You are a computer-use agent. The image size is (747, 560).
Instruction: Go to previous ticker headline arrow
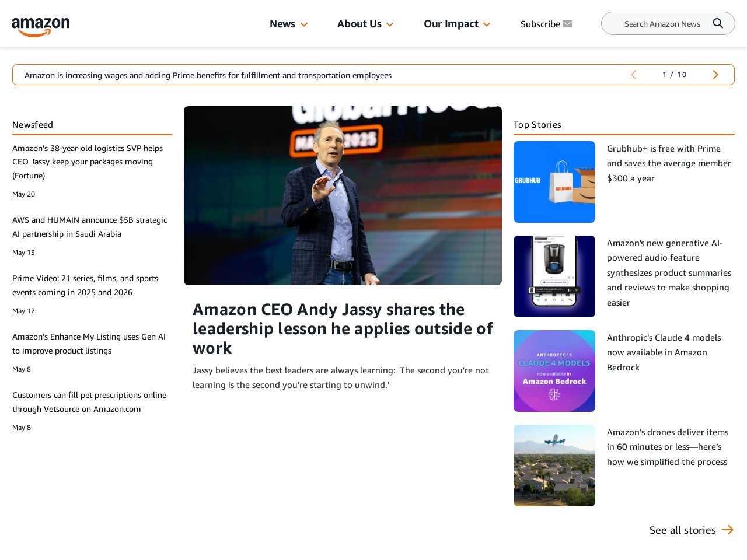tap(634, 75)
